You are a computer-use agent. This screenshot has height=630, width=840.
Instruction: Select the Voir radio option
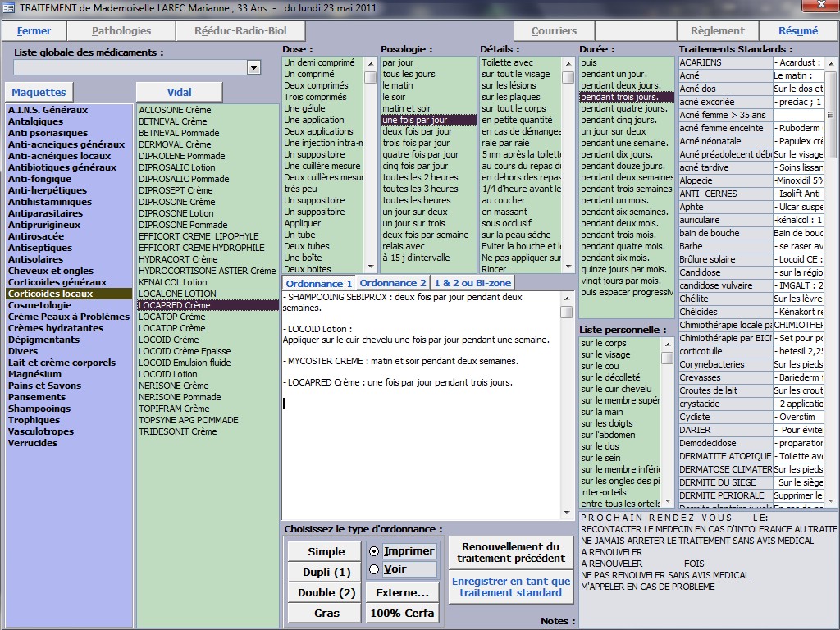(375, 569)
